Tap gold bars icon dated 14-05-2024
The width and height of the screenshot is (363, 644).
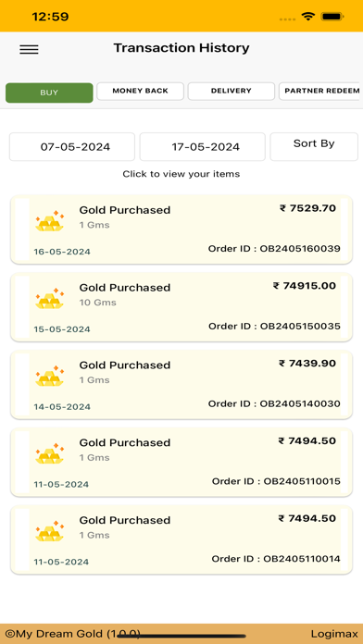(49, 377)
